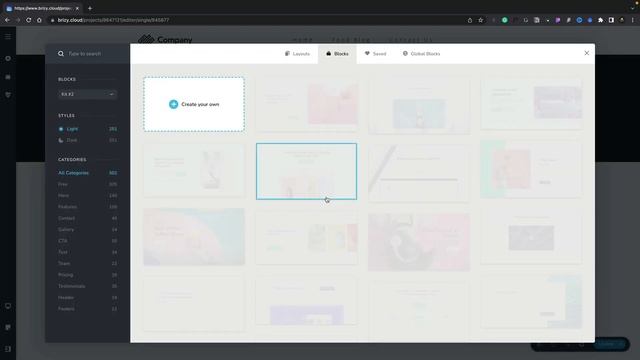The image size is (640, 360).
Task: Click the add elements icon in Brizy sidebar
Action: coord(8,58)
